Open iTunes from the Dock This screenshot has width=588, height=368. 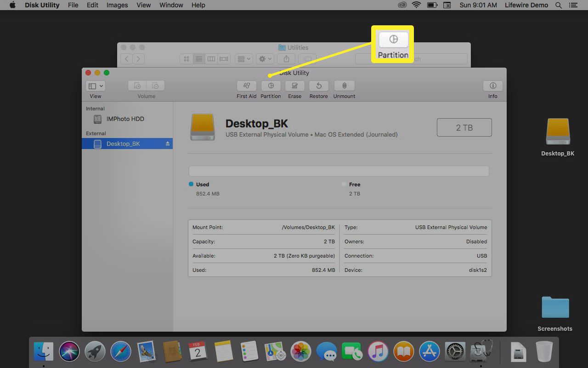click(x=378, y=352)
